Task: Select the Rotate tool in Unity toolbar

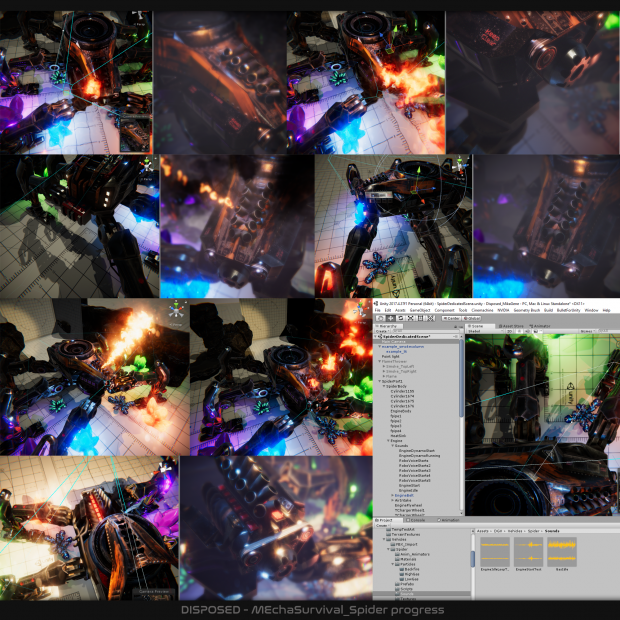Action: pos(401,318)
